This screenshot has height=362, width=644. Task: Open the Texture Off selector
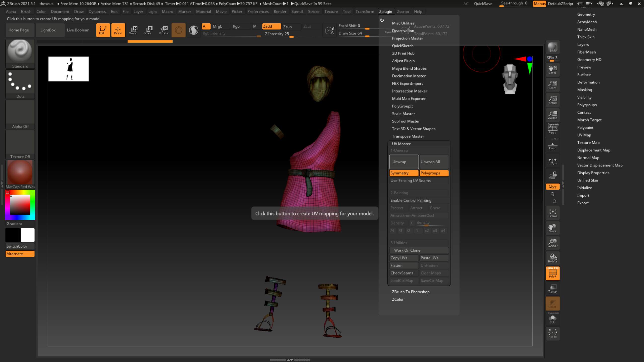[20, 144]
